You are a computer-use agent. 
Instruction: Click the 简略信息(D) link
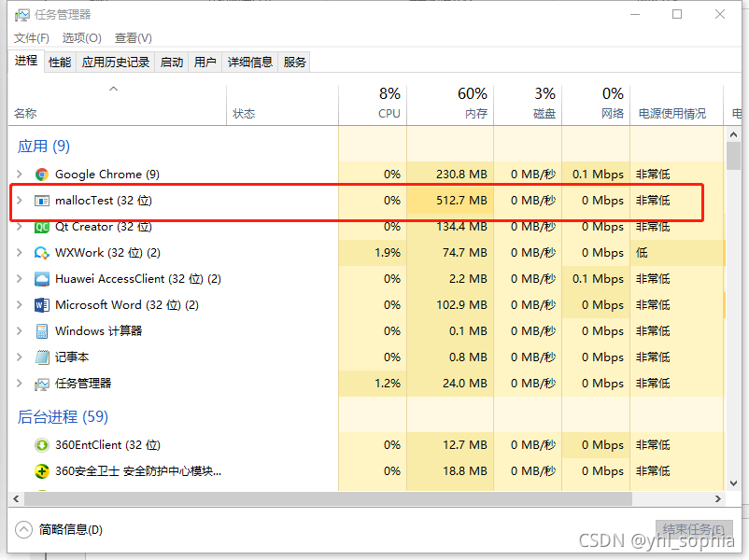point(71,529)
